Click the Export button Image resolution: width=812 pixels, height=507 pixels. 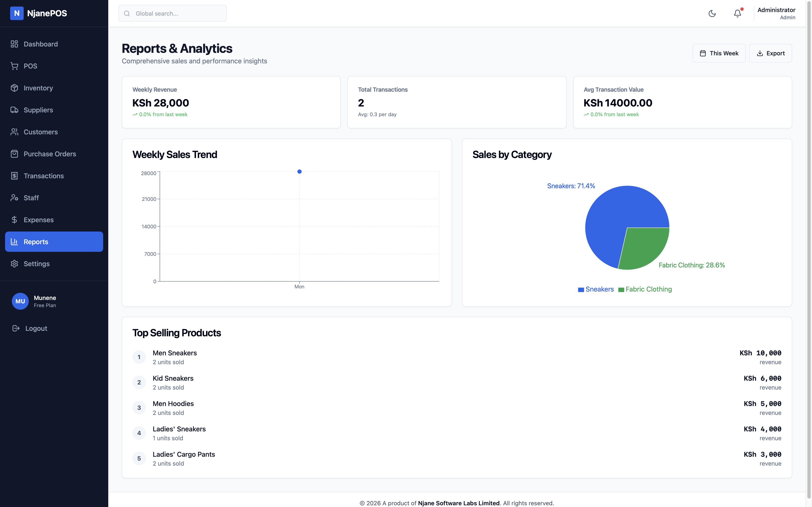click(x=770, y=53)
